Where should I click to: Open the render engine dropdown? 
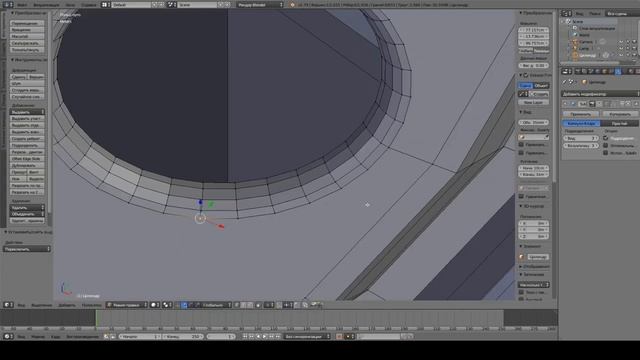click(x=260, y=4)
